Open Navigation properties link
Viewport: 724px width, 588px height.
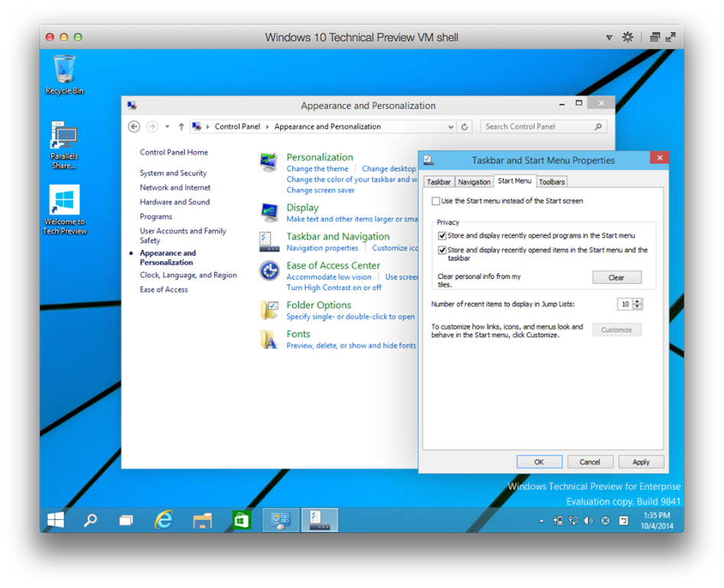click(x=322, y=248)
